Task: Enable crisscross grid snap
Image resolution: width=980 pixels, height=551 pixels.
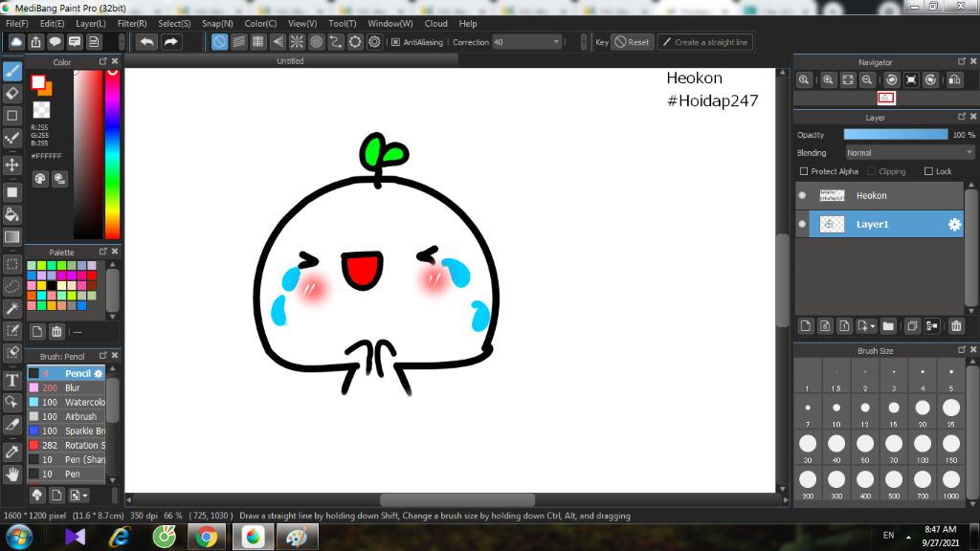Action: (x=258, y=42)
